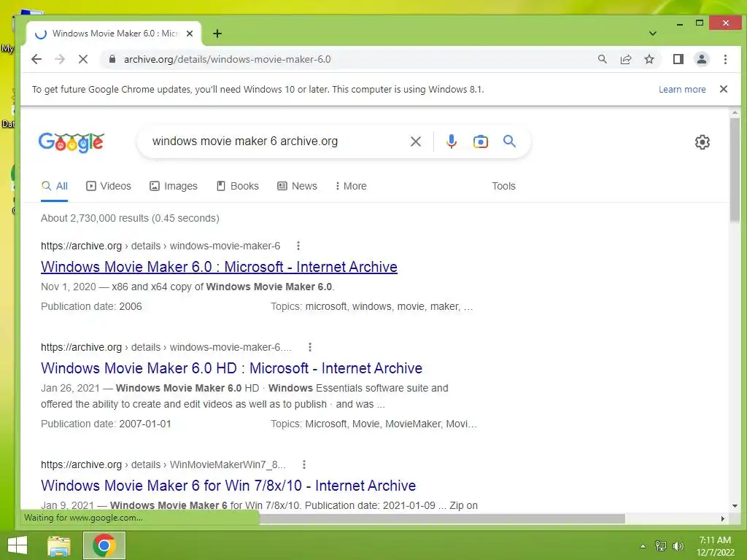The height and width of the screenshot is (560, 747).
Task: Click the horizontal scrollbar right arrow
Action: pos(722,518)
